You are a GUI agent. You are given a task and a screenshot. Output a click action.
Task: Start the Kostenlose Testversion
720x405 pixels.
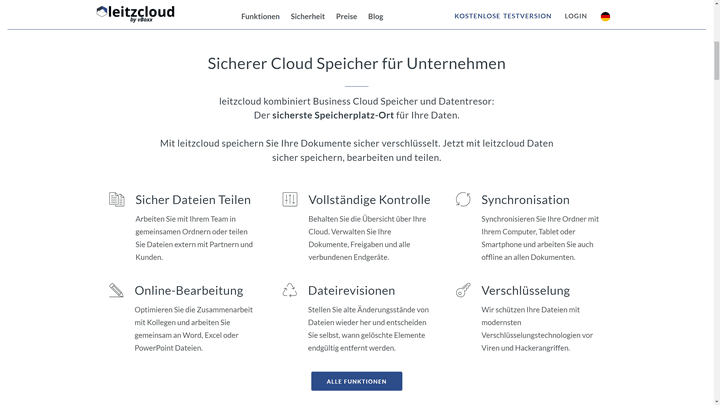tap(503, 16)
